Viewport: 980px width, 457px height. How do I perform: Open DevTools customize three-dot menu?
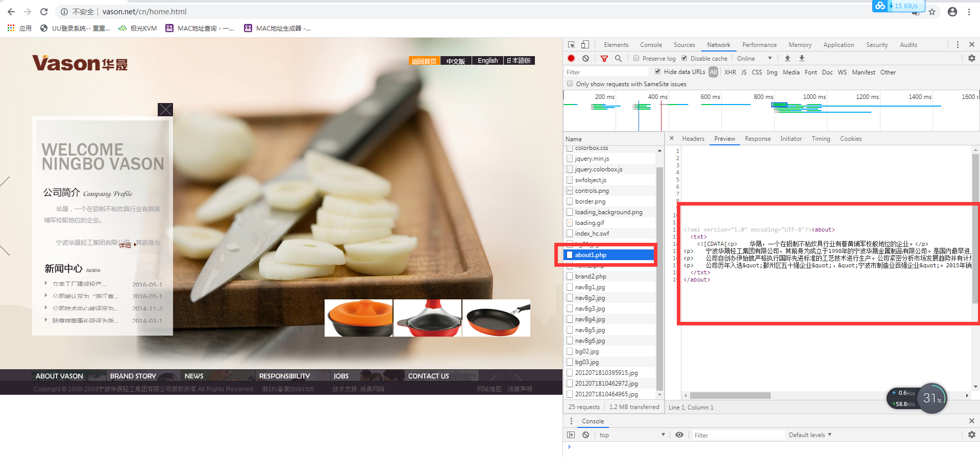click(x=958, y=45)
